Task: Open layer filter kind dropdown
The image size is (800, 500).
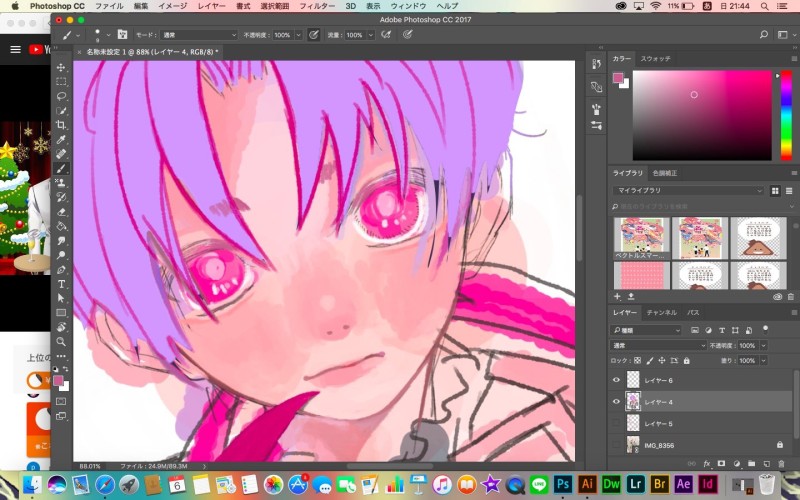Action: [646, 330]
